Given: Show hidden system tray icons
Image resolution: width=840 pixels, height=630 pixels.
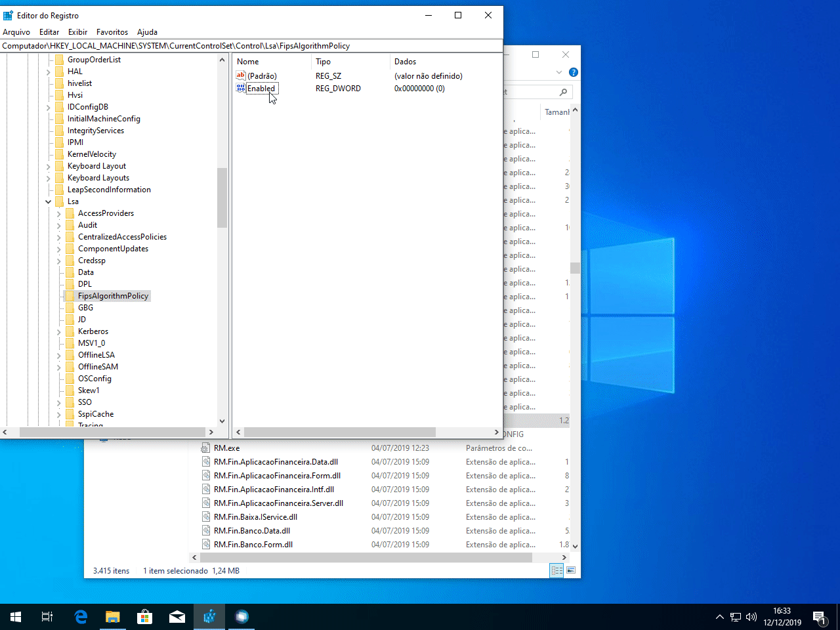Looking at the screenshot, I should point(720,617).
